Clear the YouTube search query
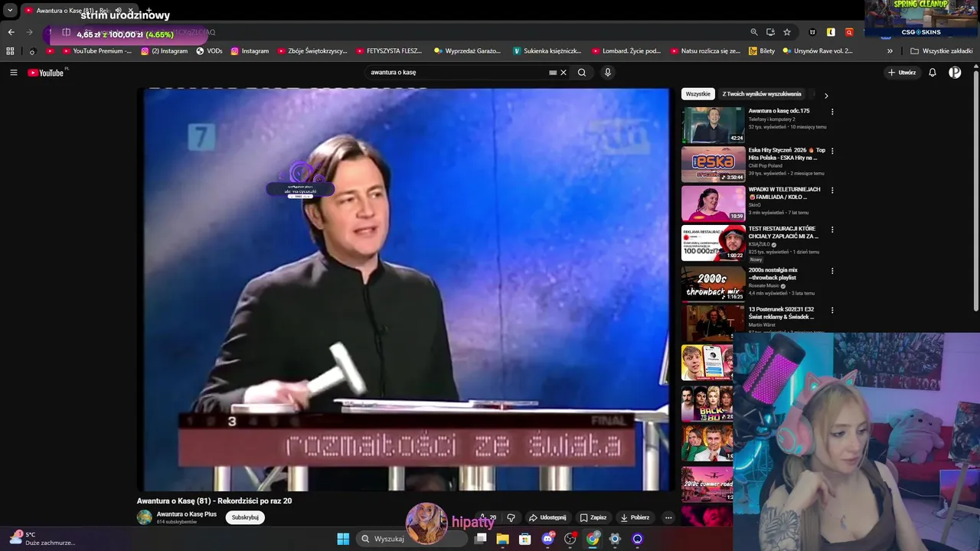 [563, 73]
